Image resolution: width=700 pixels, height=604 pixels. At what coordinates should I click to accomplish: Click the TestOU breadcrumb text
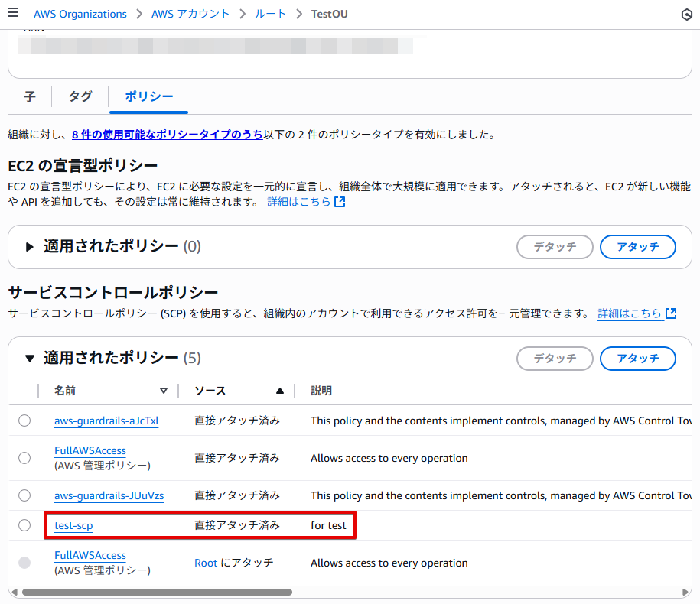[330, 15]
